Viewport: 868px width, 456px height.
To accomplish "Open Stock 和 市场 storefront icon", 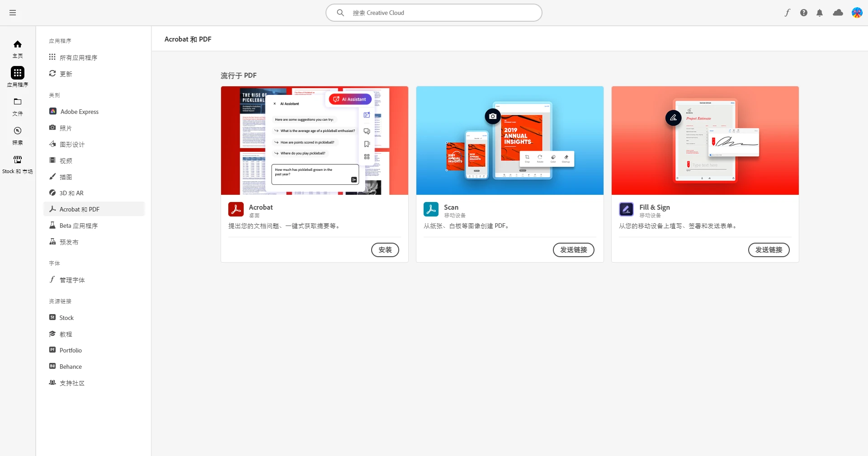I will pos(18,160).
